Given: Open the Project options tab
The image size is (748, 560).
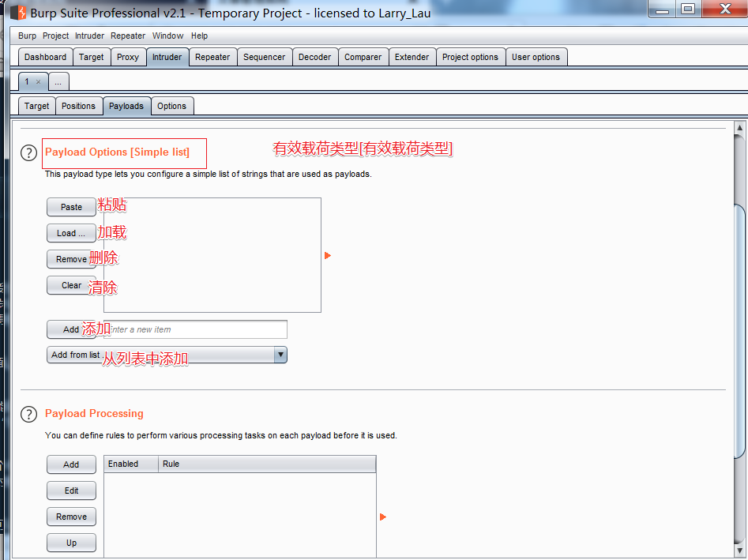Looking at the screenshot, I should pyautogui.click(x=470, y=57).
